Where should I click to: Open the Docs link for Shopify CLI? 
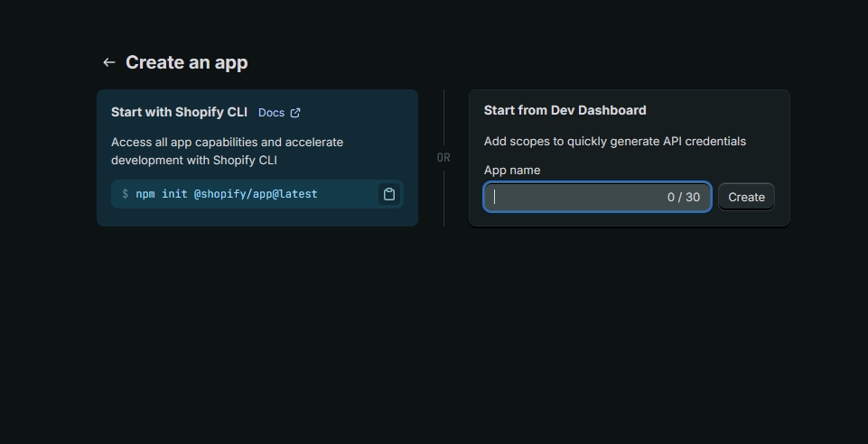point(271,113)
